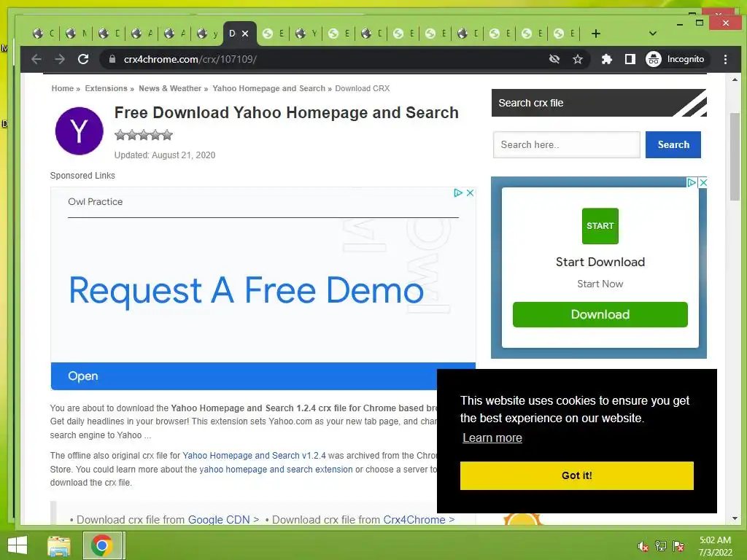Open 'Yahoo Homepage and Search v1.2.4' link
747x560 pixels.
254,456
